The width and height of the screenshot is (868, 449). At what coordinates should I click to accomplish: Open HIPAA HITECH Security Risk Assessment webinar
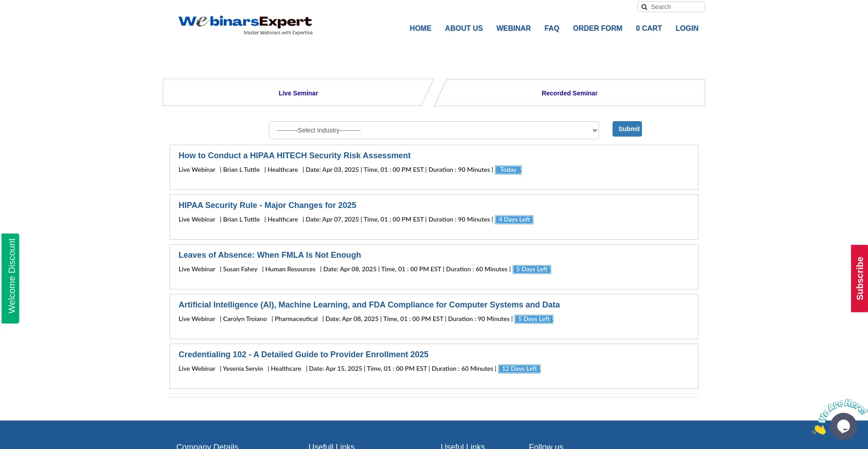coord(294,156)
